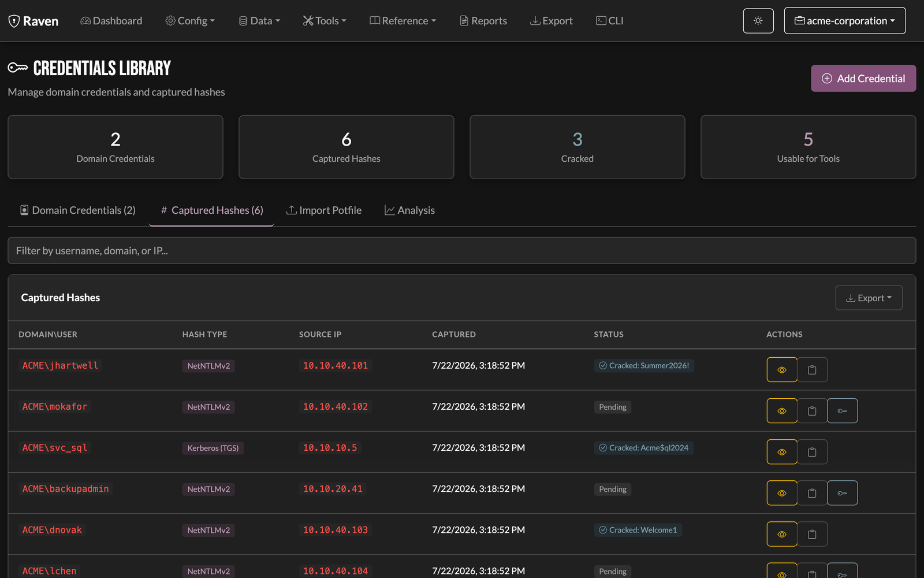
Task: Click Cracked: Welcome1 status badge
Action: point(638,530)
